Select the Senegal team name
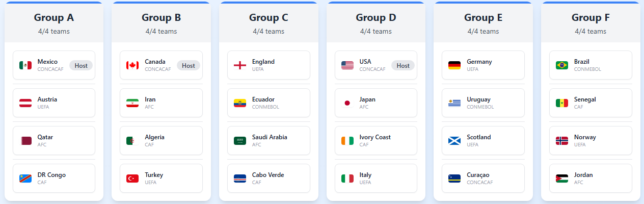Screen dimensions: 644x204 coord(585,99)
